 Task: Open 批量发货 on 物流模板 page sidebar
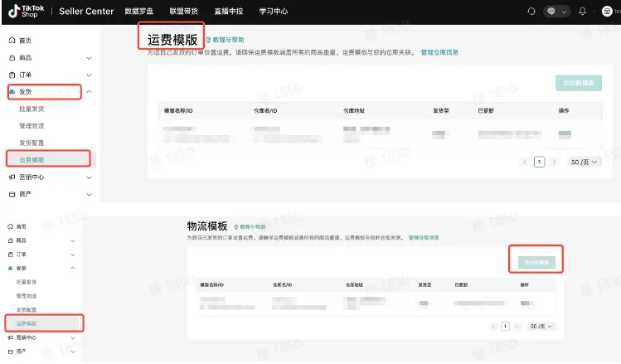tap(27, 282)
